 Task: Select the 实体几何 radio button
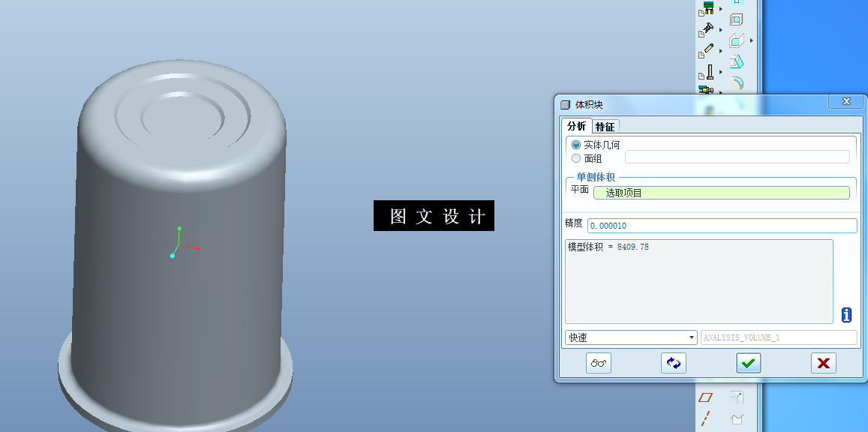576,145
